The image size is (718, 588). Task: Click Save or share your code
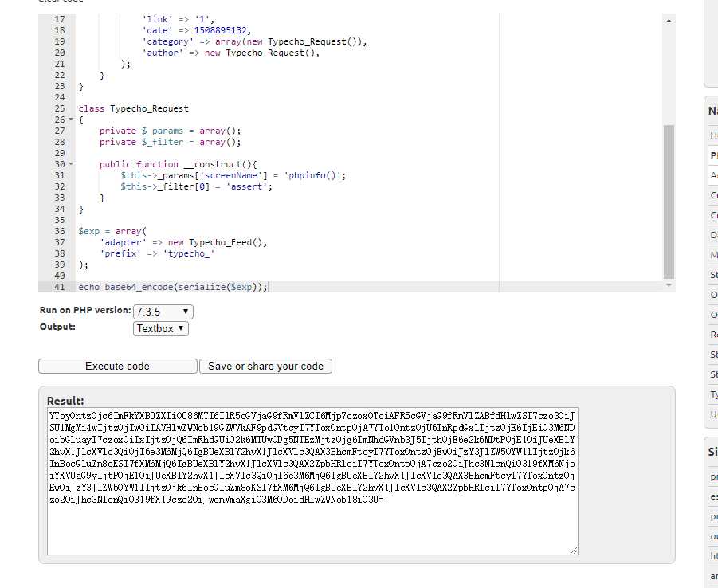coord(265,366)
